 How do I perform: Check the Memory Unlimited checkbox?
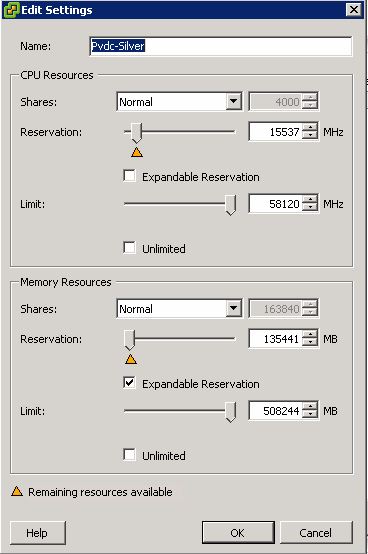click(129, 455)
